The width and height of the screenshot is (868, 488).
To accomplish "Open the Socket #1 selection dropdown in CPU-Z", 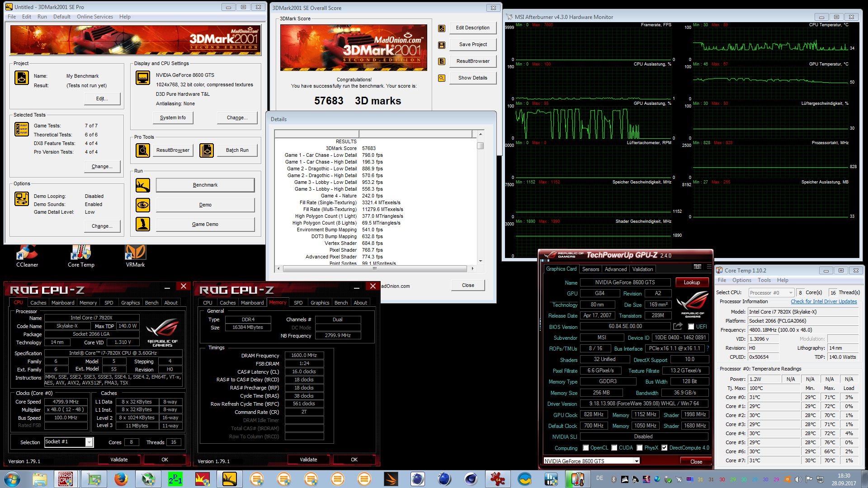I will [x=69, y=442].
